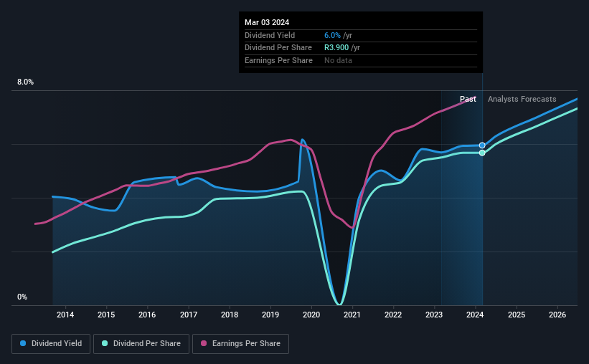The image size is (589, 364).
Task: Click the 'Past' label on chart
Action: [x=468, y=99]
